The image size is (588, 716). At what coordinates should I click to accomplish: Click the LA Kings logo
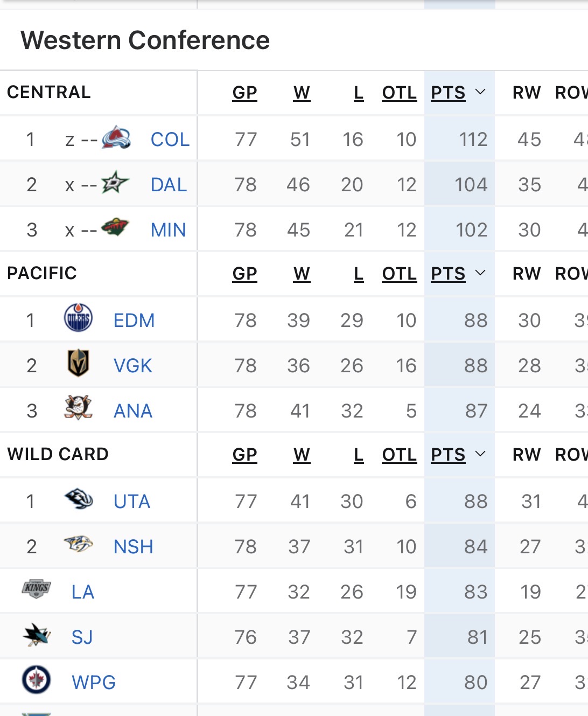click(x=37, y=589)
